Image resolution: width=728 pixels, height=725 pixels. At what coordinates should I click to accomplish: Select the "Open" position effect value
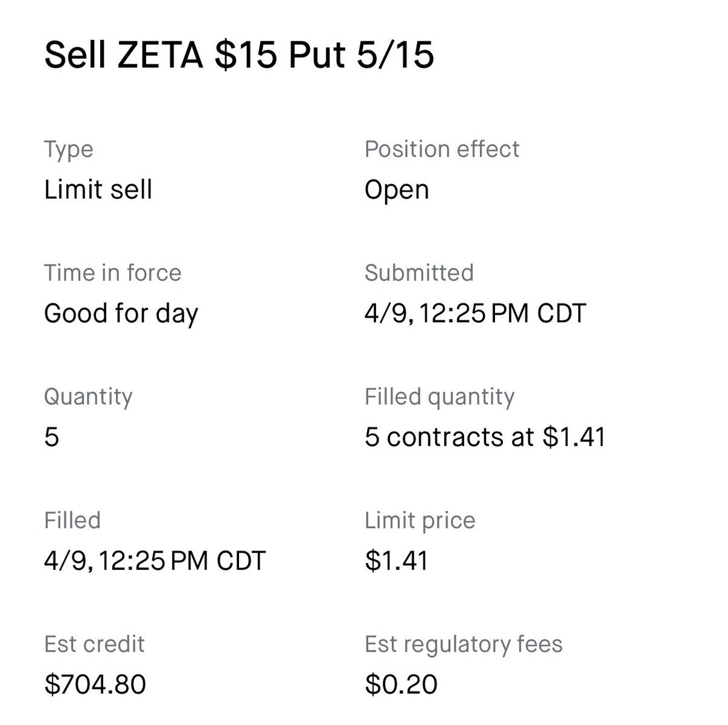(397, 190)
